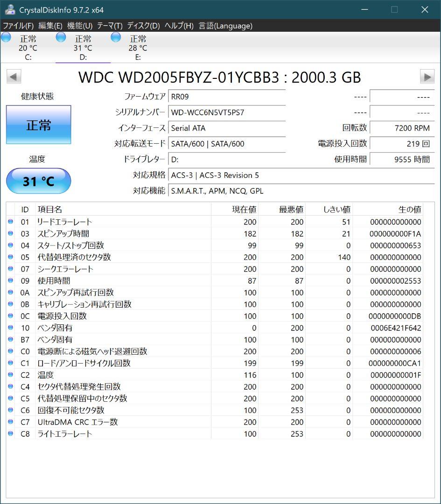Click the CrystalDiskInfo app icon in title bar
The image size is (441, 504).
[10, 10]
